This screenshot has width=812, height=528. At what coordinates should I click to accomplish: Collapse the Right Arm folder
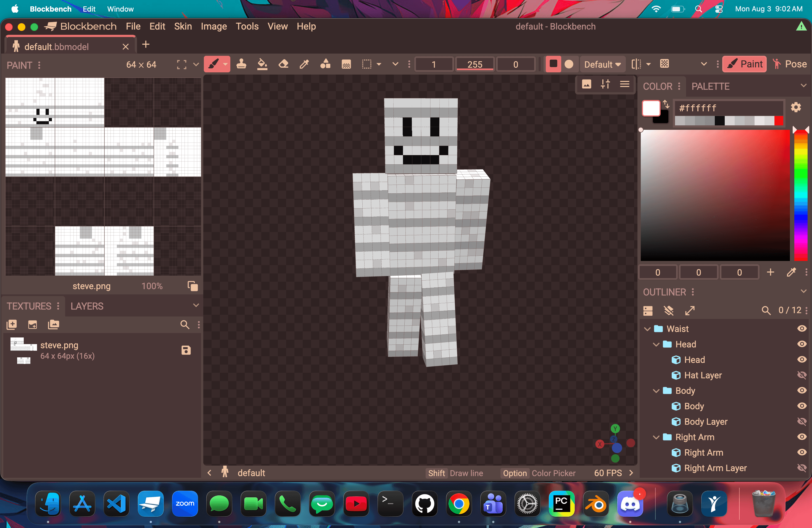tap(656, 437)
